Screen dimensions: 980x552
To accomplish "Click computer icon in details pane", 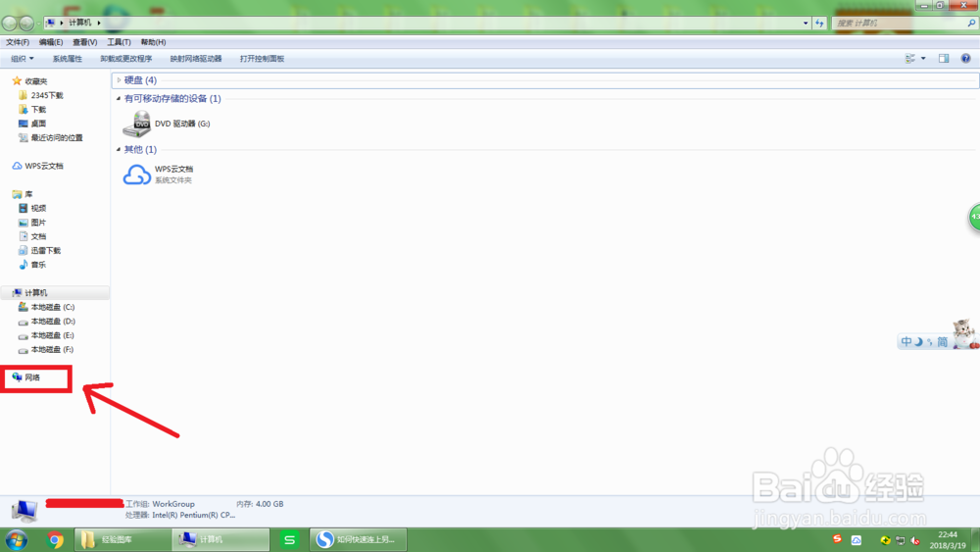I will 24,511.
